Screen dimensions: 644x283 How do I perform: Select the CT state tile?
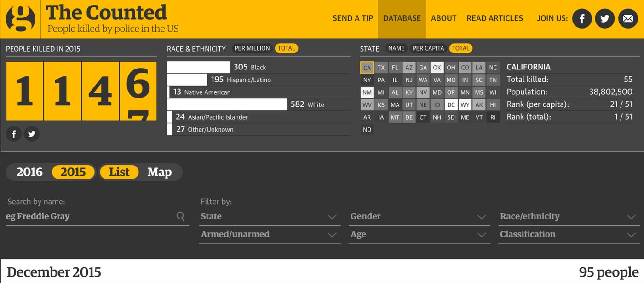423,117
